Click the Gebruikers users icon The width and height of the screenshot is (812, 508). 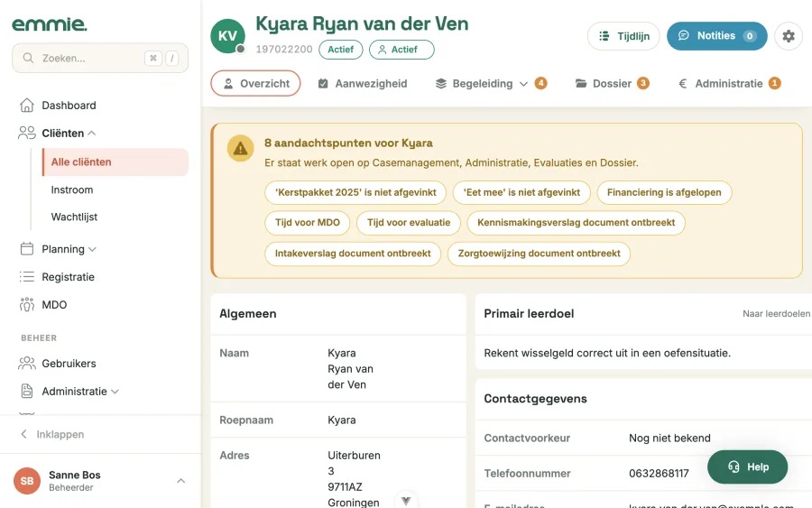click(x=27, y=364)
